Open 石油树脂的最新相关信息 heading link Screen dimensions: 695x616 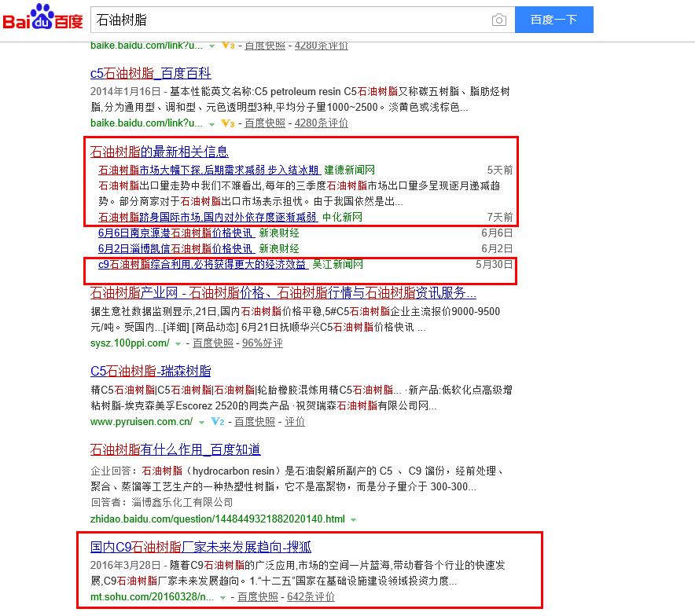pos(160,152)
